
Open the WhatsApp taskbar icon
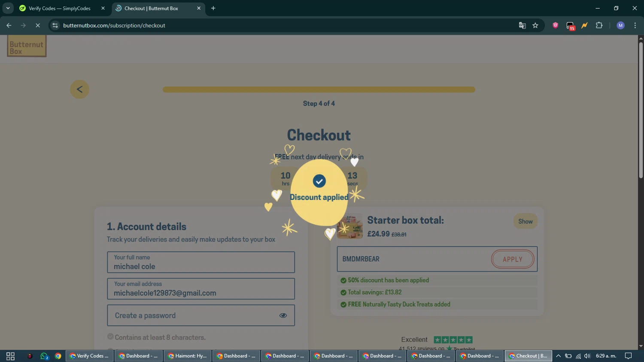pos(44,356)
